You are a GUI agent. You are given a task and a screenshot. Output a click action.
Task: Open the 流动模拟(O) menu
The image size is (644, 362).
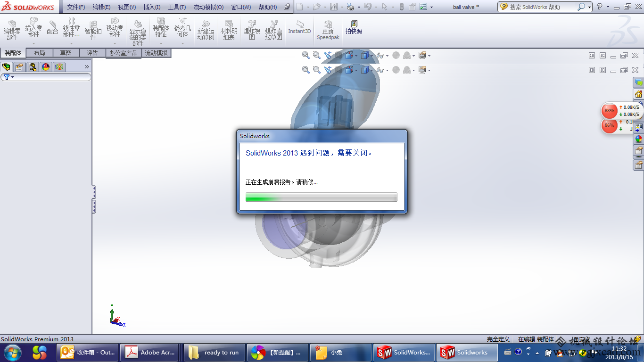click(x=208, y=7)
